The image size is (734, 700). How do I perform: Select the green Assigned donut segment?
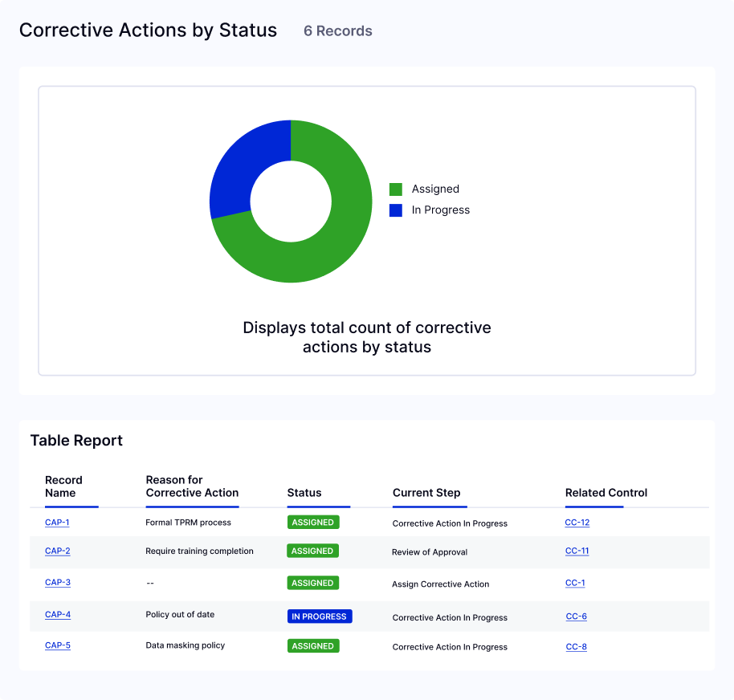(x=337, y=249)
